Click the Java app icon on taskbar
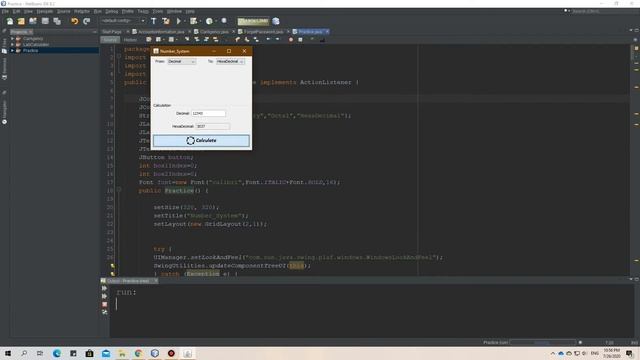Viewport: 640px width, 360px height. click(187, 353)
